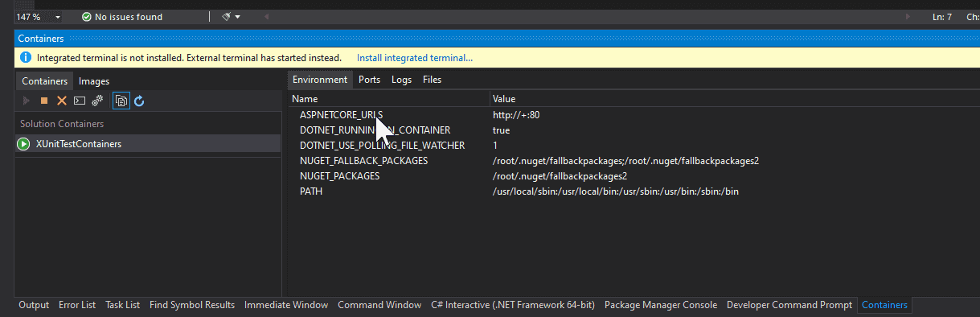This screenshot has width=980, height=317.
Task: Remove the container with the orange X icon
Action: coord(61,101)
